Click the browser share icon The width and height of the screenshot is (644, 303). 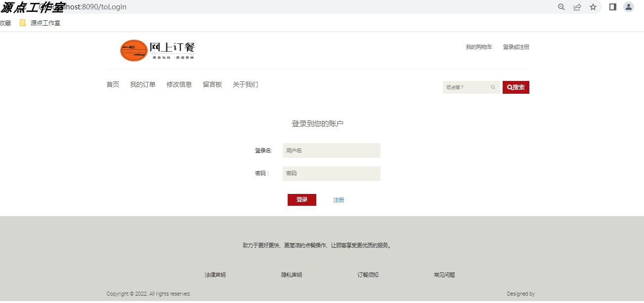click(577, 7)
